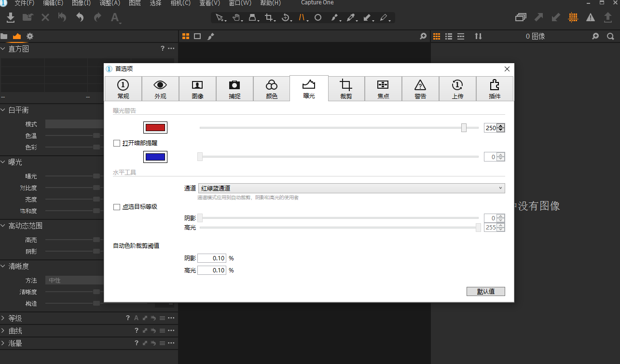Switch to the 常规 preferences tab
Viewport: 620px width, 364px height.
click(x=123, y=89)
